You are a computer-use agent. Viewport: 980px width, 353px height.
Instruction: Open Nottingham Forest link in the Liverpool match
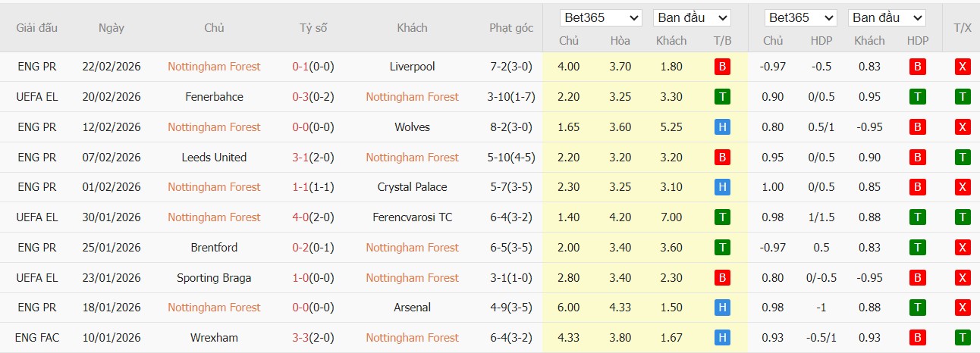click(x=214, y=67)
